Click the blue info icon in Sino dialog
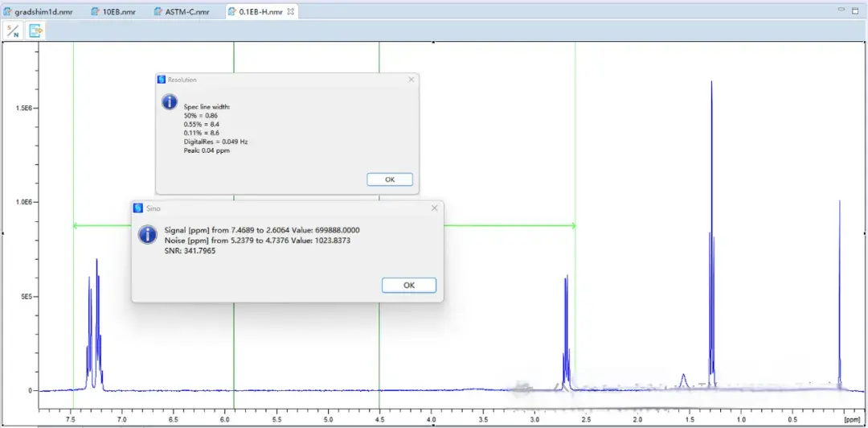This screenshot has width=868, height=428. (147, 234)
